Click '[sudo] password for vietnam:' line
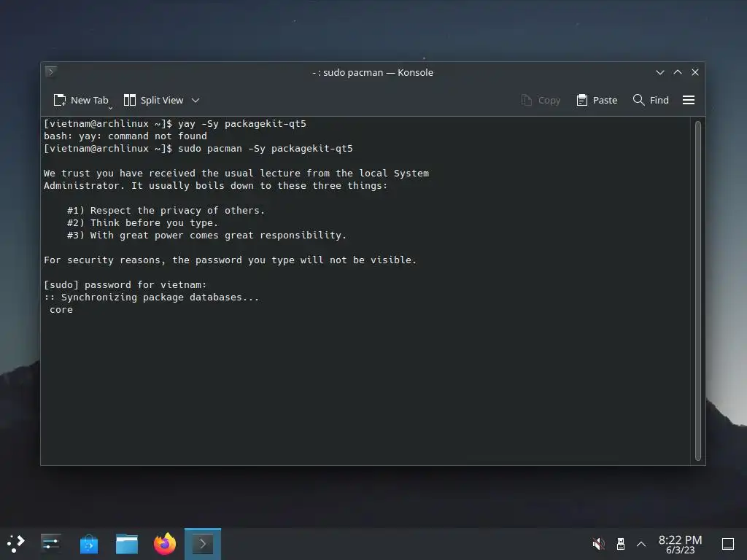The height and width of the screenshot is (560, 747). tap(125, 285)
